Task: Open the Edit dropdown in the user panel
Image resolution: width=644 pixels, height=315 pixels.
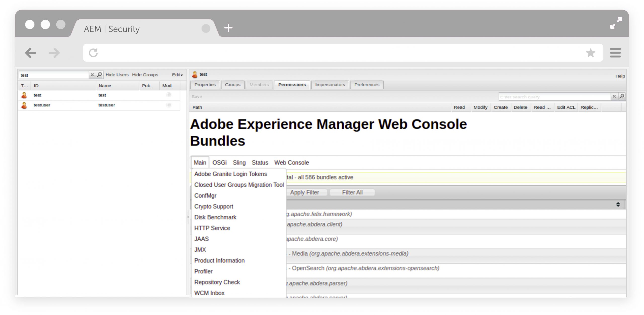Action: point(177,75)
